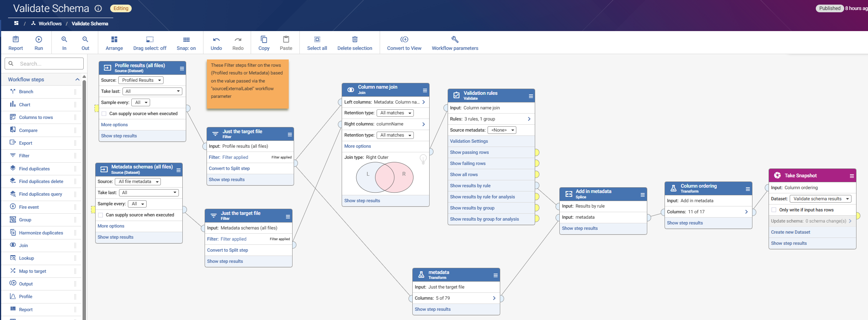Viewport: 868px width, 320px height.
Task: Open Workflow parameters
Action: [455, 43]
